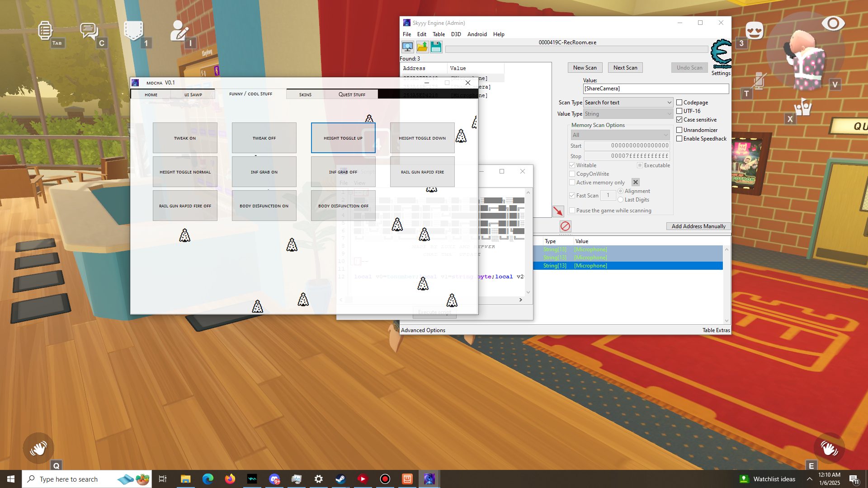Viewport: 868px width, 488px height.
Task: Expand the Value Type dropdown
Action: click(x=628, y=114)
